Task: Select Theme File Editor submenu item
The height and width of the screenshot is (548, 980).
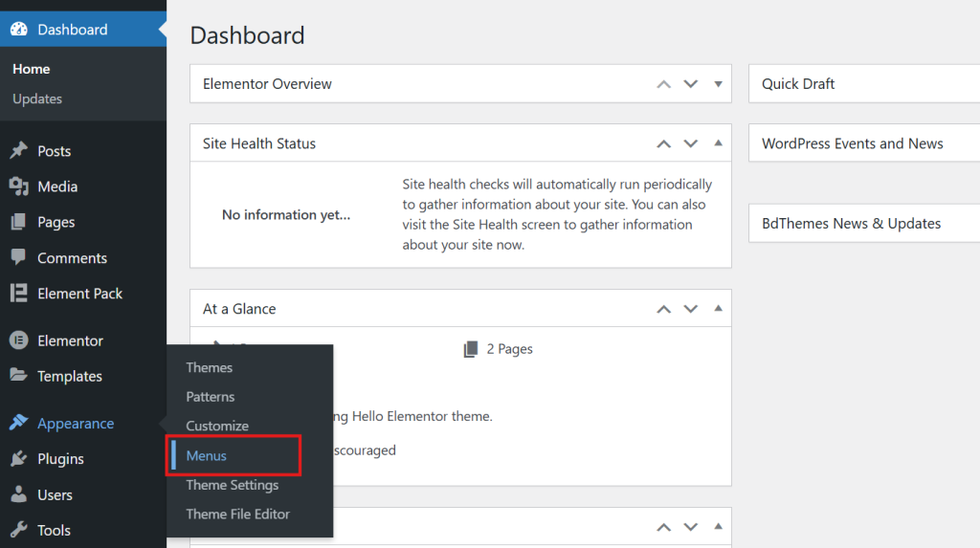Action: coord(237,514)
